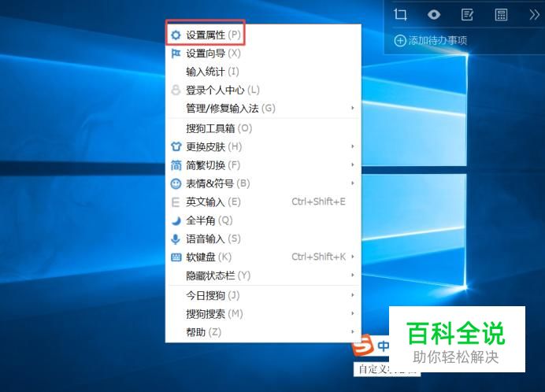Click the note edit icon in top panel
Image resolution: width=545 pixels, height=392 pixels.
pos(467,15)
